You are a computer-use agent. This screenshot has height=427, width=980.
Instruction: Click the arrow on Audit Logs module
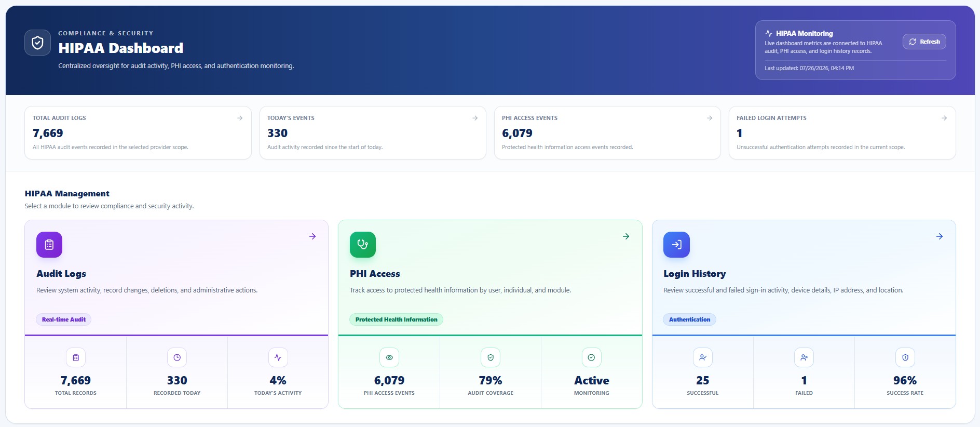[x=312, y=236]
